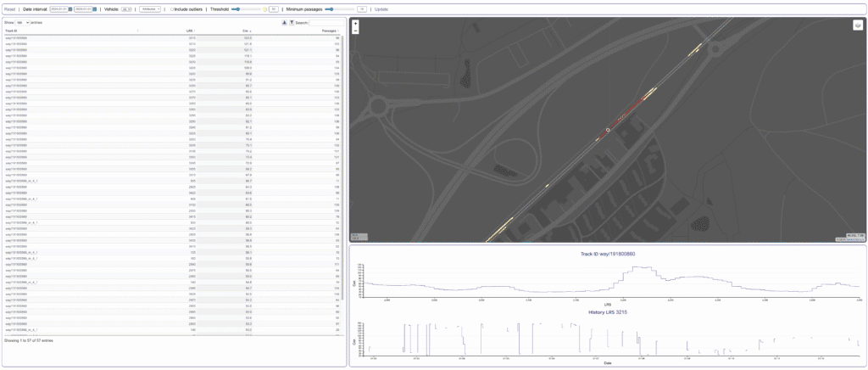Expand the Attributes dropdown
This screenshot has width=868, height=370.
(150, 8)
